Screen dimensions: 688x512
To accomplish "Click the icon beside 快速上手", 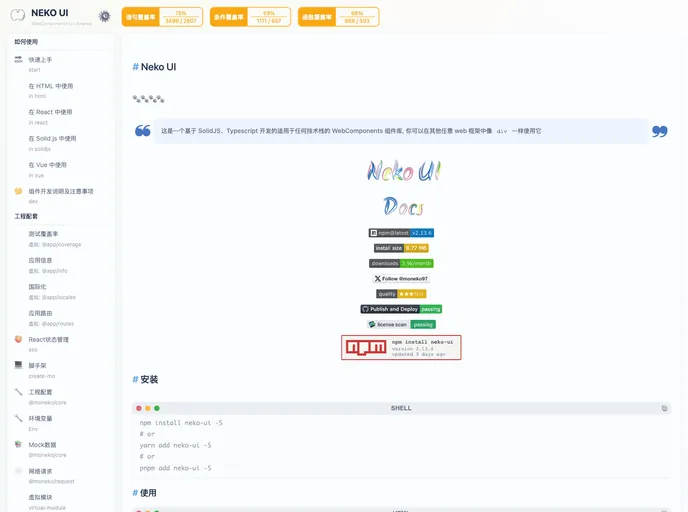I will (18, 59).
